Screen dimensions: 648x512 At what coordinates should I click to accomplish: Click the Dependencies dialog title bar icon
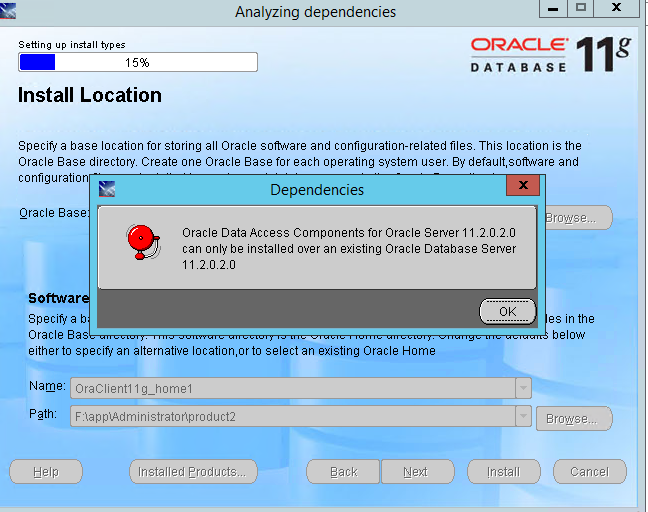click(x=107, y=189)
